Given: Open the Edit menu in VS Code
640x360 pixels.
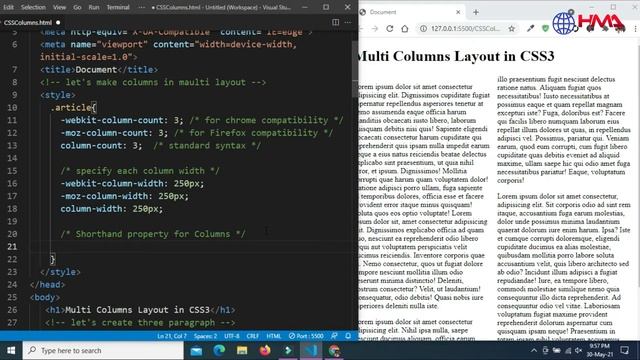Looking at the screenshot, I should pos(8,7).
